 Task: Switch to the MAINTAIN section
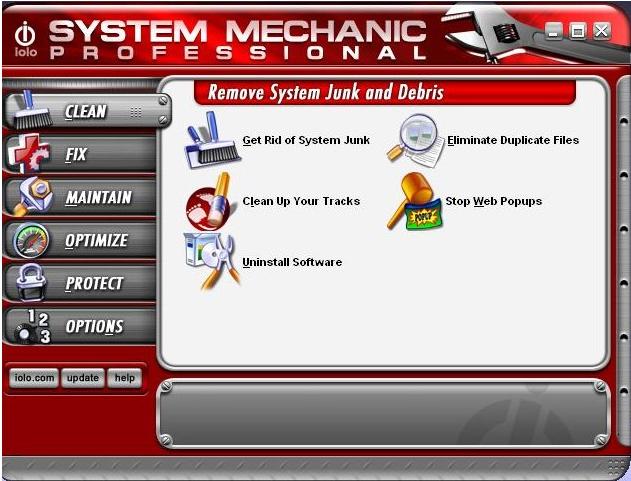pyautogui.click(x=80, y=197)
